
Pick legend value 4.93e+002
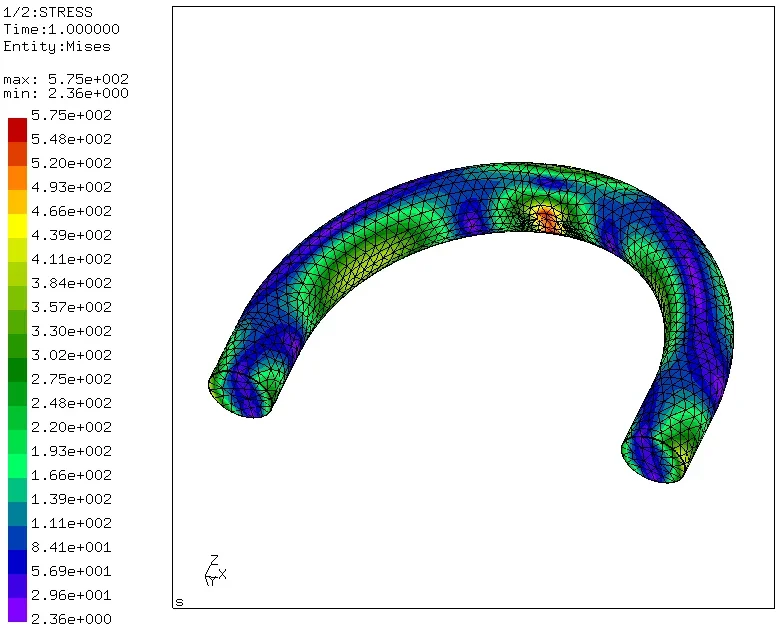click(x=72, y=187)
